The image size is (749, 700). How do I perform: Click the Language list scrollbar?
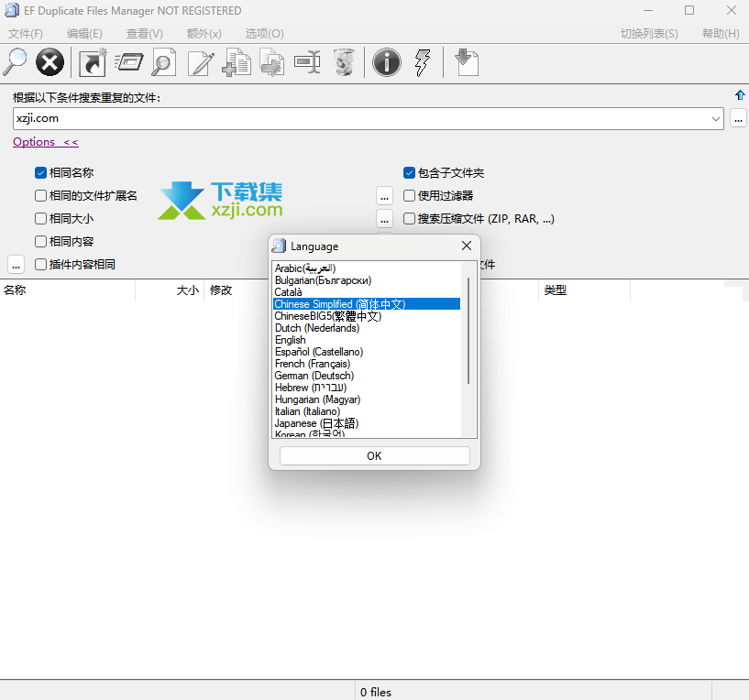click(468, 330)
